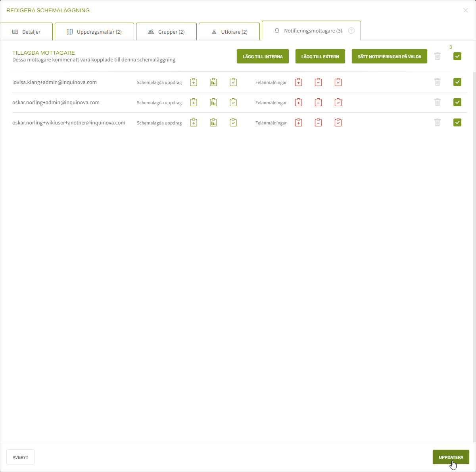Delete lovisa.klang+admin recipient with trash icon
Viewport: 476px width, 472px height.
pyautogui.click(x=438, y=82)
